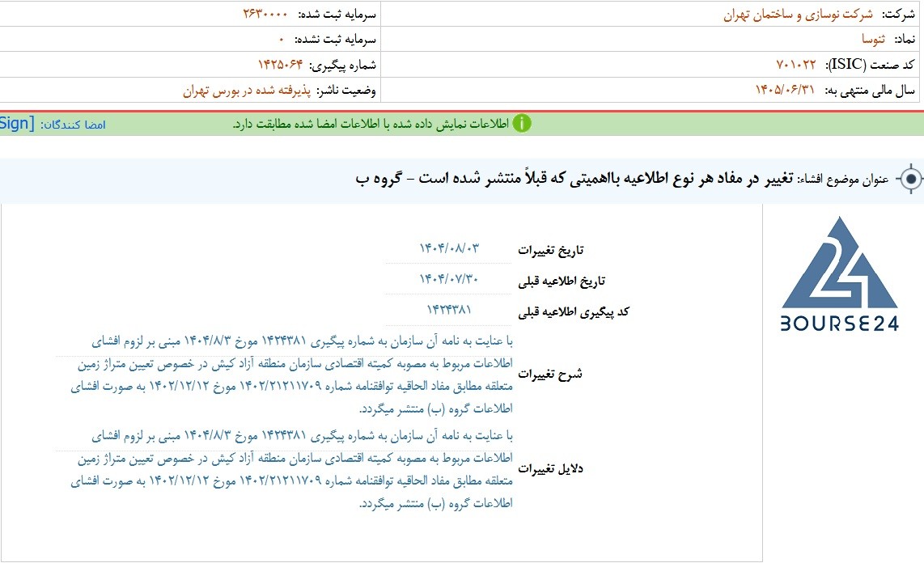Click the green info icon beside the signature message
The height and width of the screenshot is (563, 924).
point(522,123)
